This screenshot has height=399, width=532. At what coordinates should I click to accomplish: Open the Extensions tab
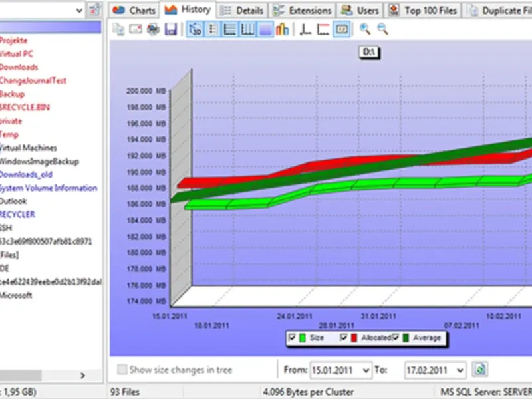[303, 11]
